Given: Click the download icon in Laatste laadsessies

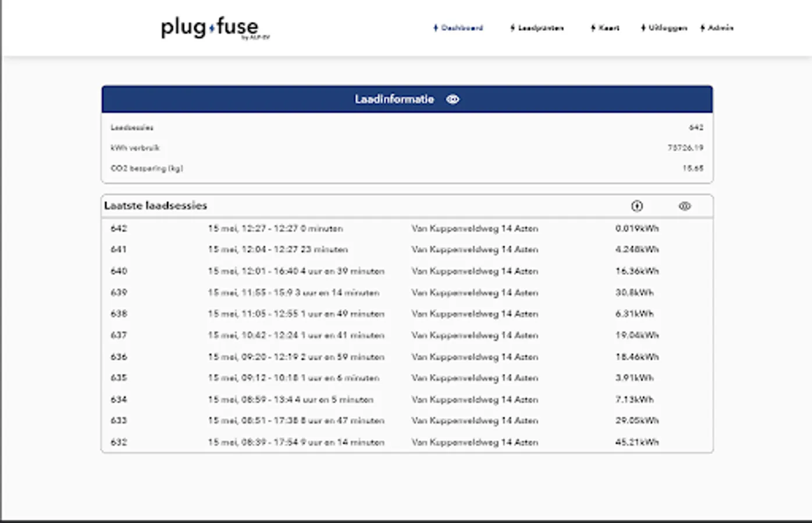Looking at the screenshot, I should point(637,206).
